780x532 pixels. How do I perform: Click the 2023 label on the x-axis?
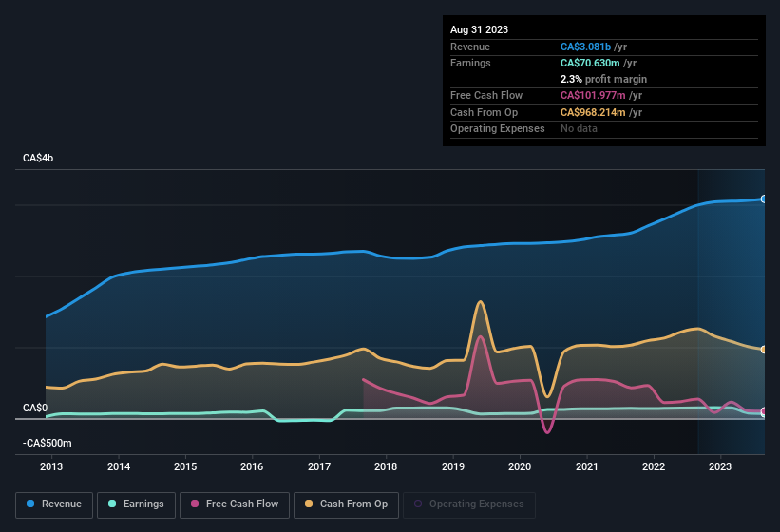[x=720, y=466]
